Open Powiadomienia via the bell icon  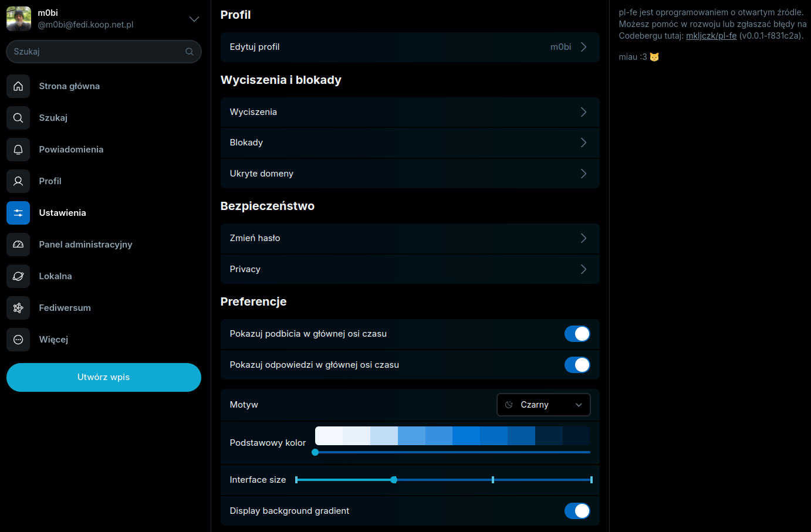point(18,150)
